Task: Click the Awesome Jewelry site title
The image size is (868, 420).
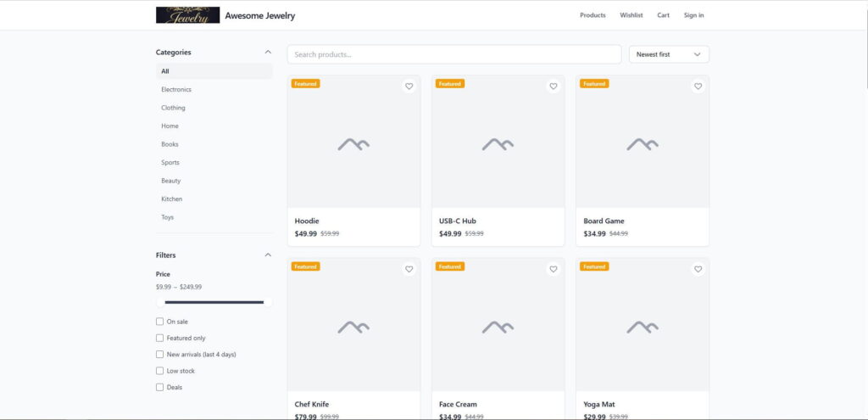Action: click(260, 15)
